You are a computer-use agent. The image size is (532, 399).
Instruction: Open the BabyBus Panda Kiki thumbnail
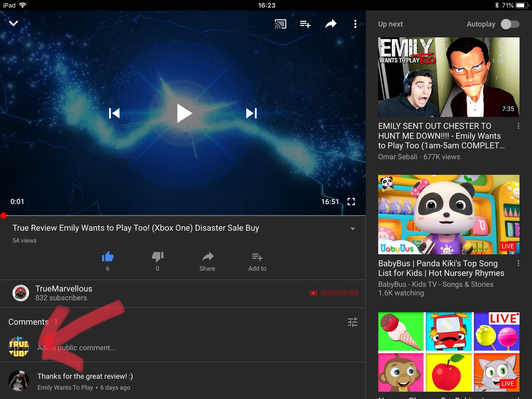449,215
